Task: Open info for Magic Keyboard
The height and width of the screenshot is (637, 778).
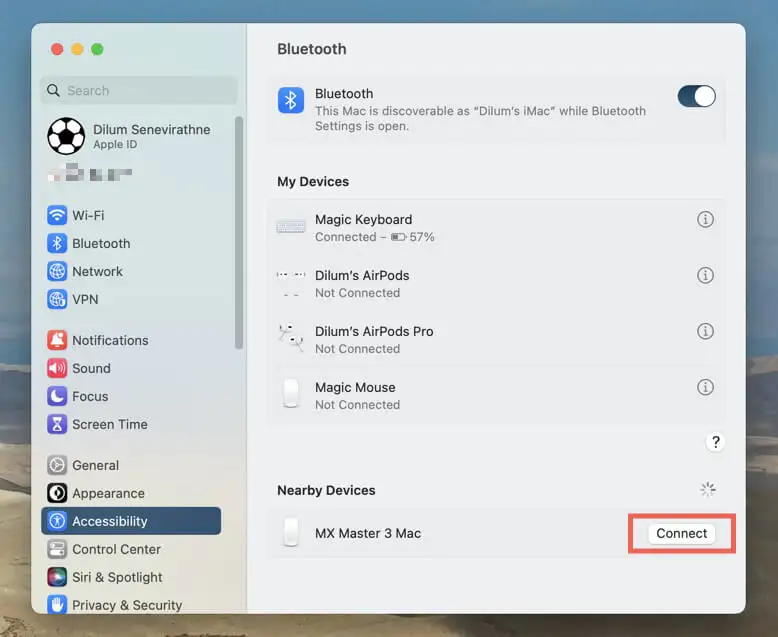Action: 705,219
